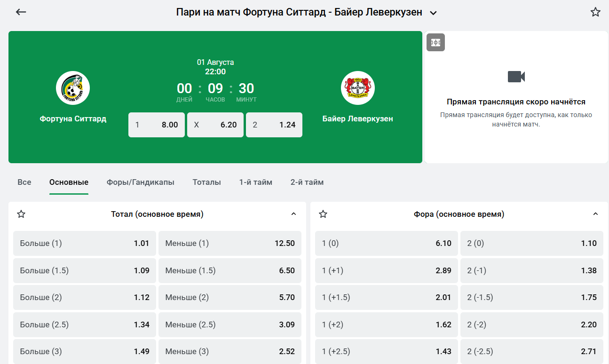609x364 pixels.
Task: Click the Байер Леверкузен team name
Action: coord(358,119)
